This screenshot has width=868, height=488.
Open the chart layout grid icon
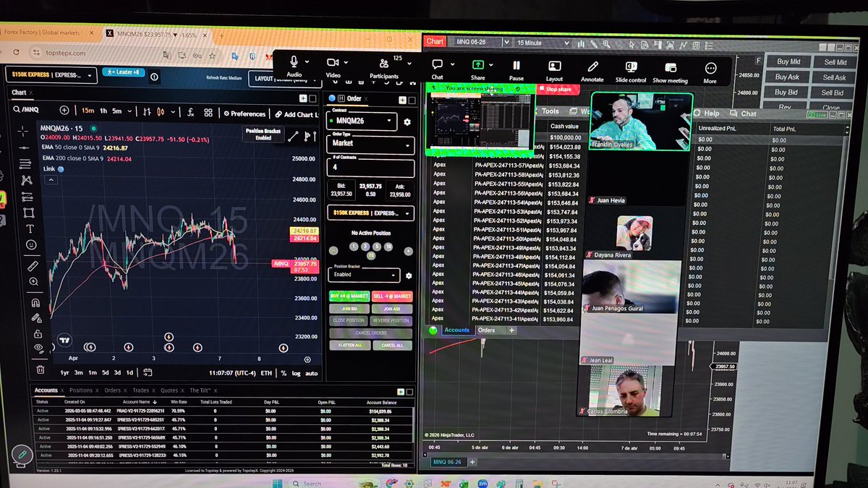point(208,113)
